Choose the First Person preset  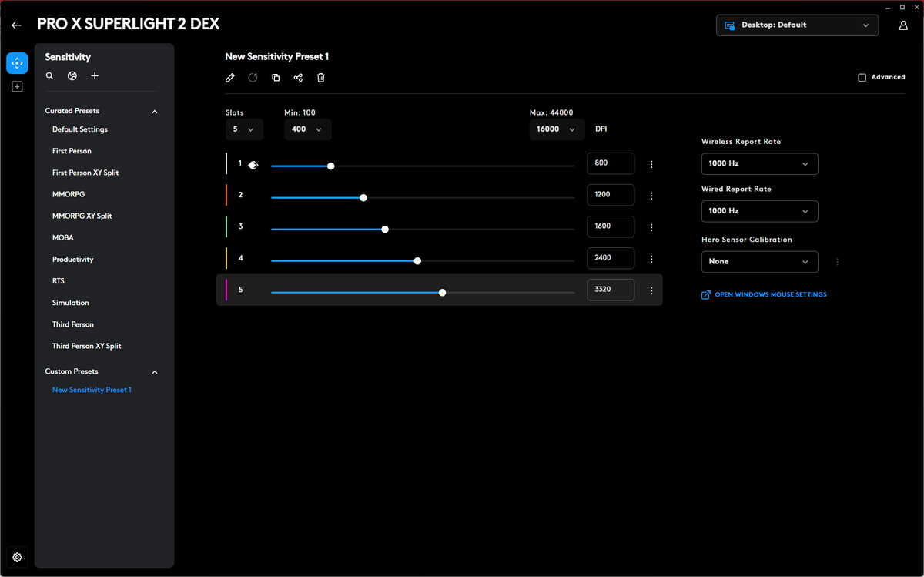pos(72,152)
